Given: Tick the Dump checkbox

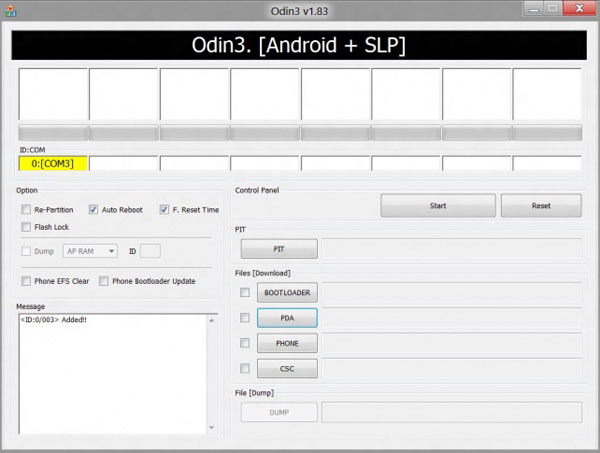Looking at the screenshot, I should click(x=26, y=251).
